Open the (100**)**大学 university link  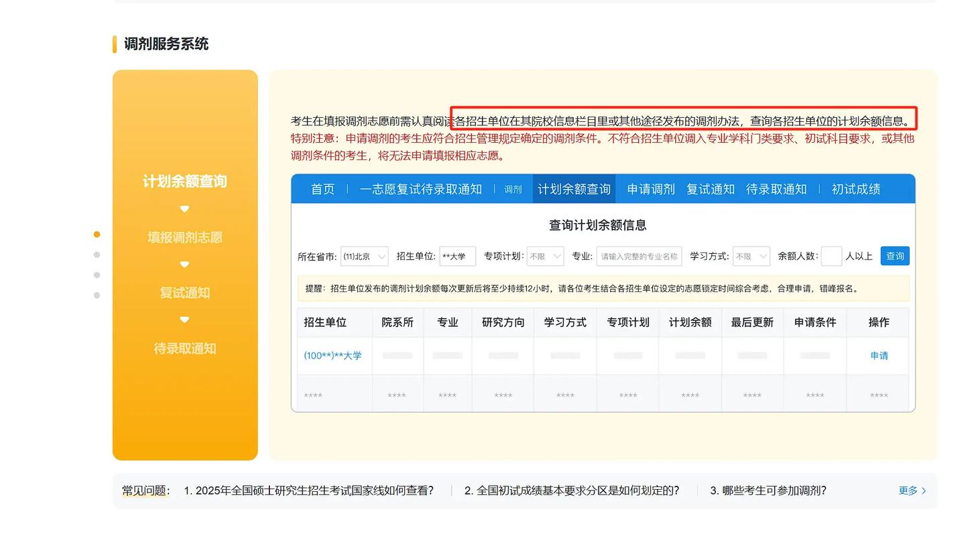coord(333,356)
